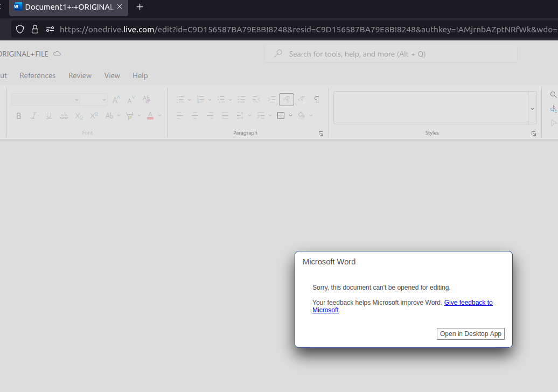Open the font name dropdown
The height and width of the screenshot is (392, 558).
coord(76,100)
